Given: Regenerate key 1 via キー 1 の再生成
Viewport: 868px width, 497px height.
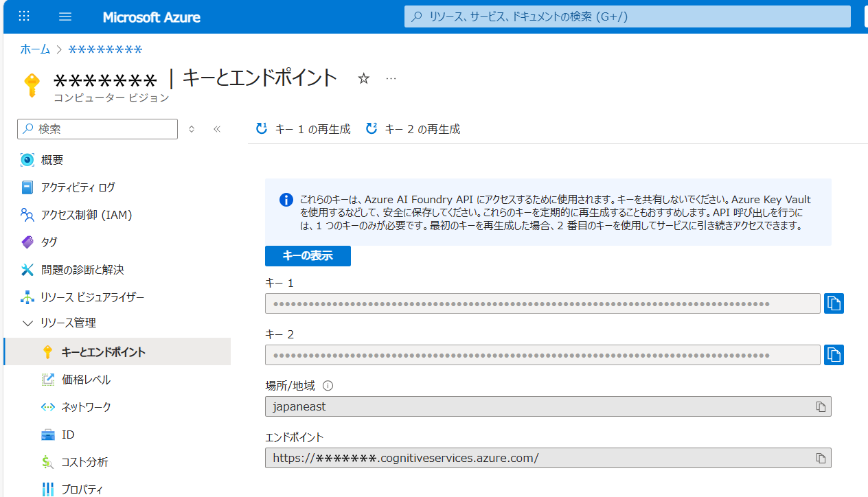Looking at the screenshot, I should coord(303,129).
